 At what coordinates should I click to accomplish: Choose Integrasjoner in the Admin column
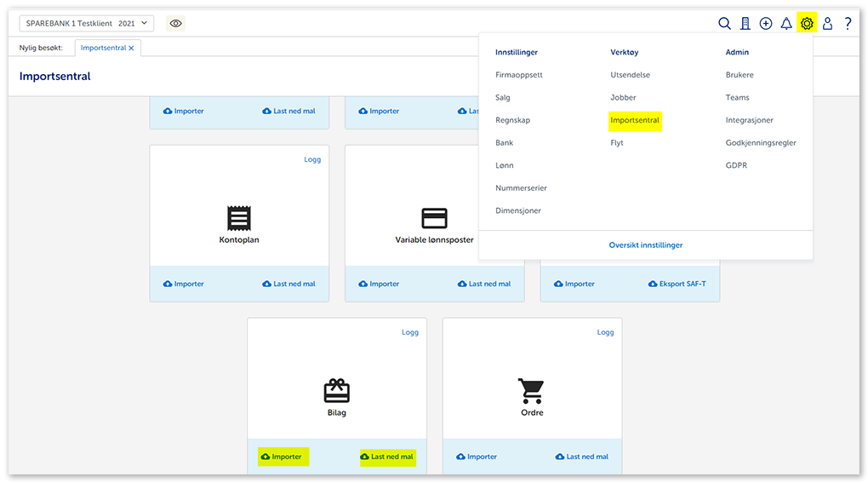(750, 121)
